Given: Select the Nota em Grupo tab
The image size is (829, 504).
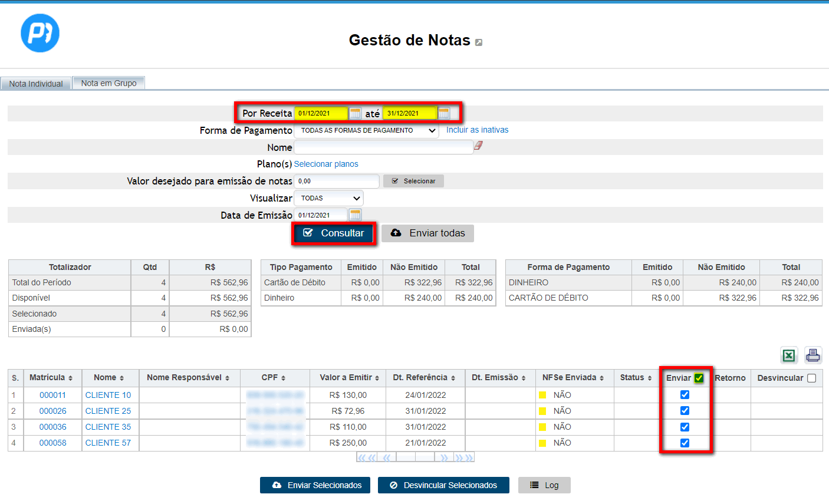Looking at the screenshot, I should (x=108, y=83).
